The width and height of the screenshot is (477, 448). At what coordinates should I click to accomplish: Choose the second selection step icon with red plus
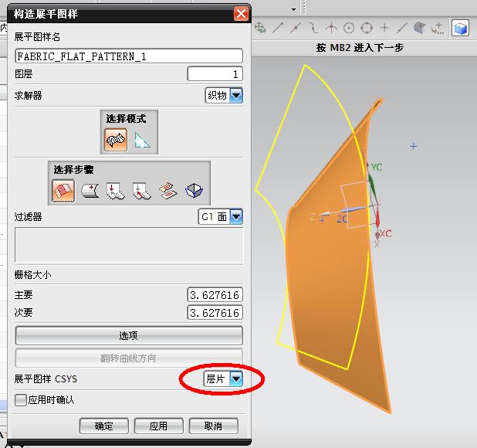point(90,191)
